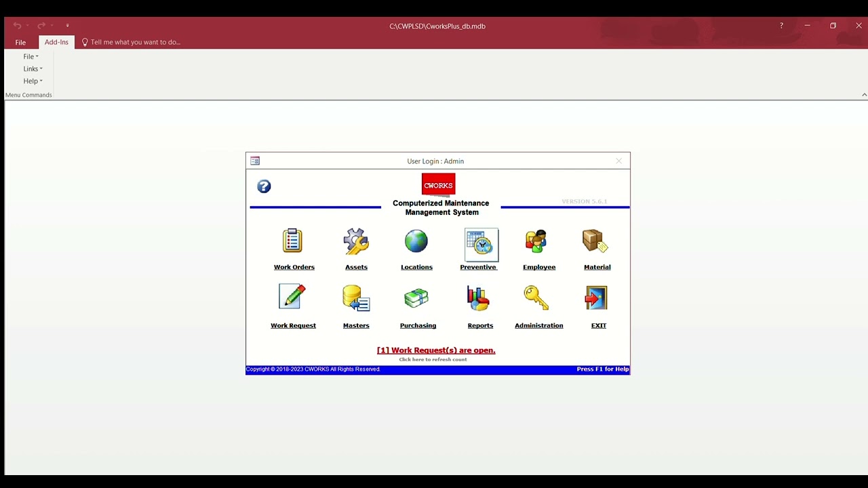Close the User Login : Admin dialog
Image resolution: width=868 pixels, height=488 pixels.
coord(618,161)
